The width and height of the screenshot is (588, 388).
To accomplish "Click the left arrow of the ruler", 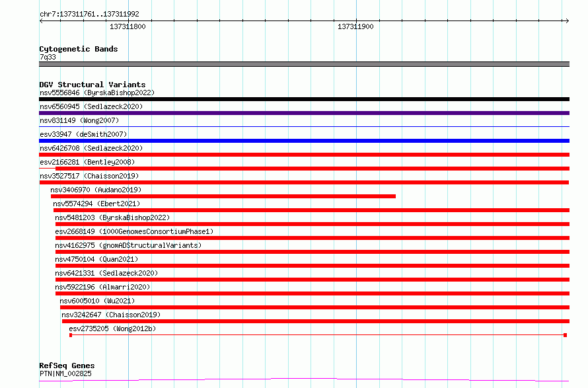I will pos(41,21).
